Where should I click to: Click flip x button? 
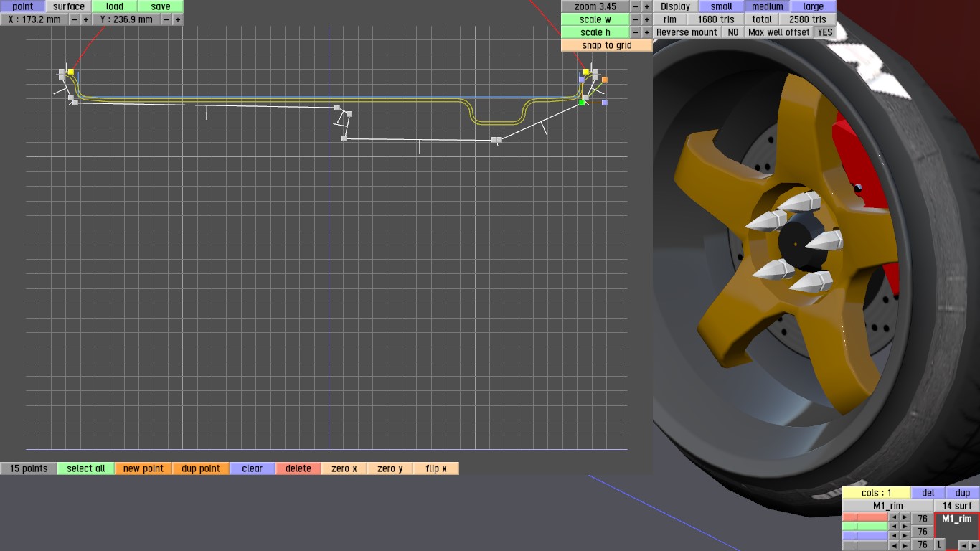(436, 468)
